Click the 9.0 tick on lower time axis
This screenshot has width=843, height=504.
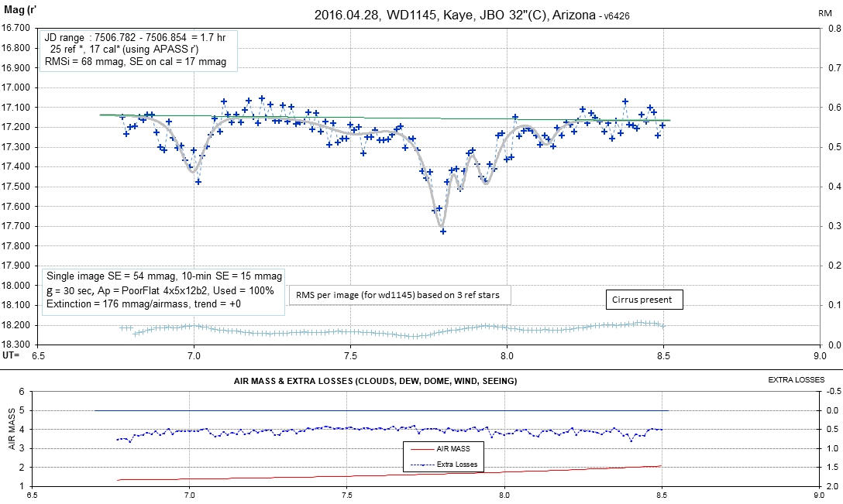819,494
